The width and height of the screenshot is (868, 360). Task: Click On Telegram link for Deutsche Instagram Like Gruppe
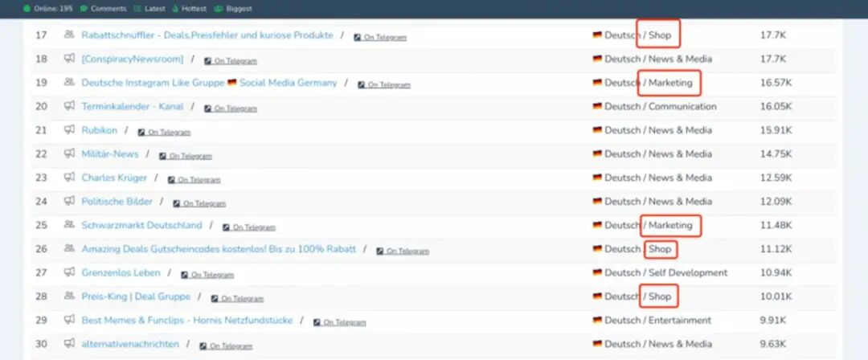point(384,84)
